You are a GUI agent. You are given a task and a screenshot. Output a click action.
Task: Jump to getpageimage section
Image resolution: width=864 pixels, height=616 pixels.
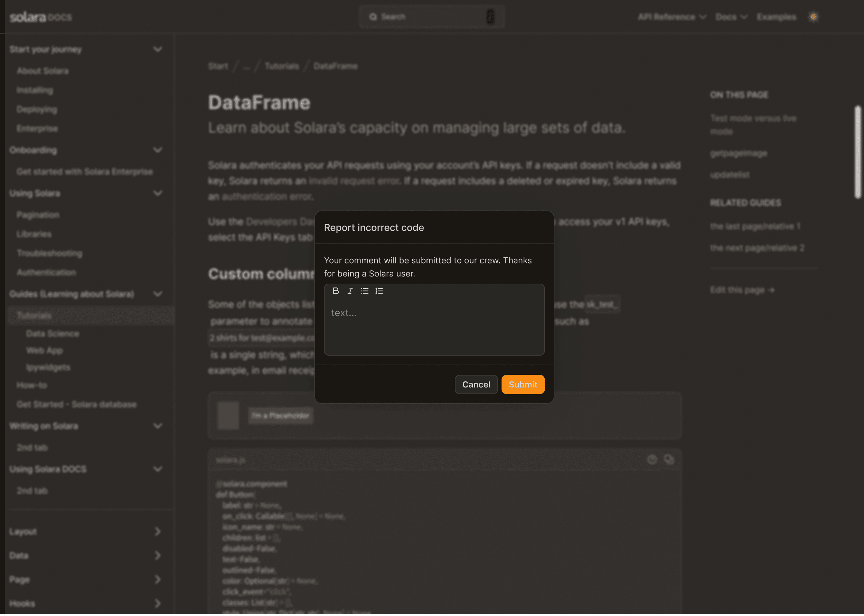click(x=739, y=153)
